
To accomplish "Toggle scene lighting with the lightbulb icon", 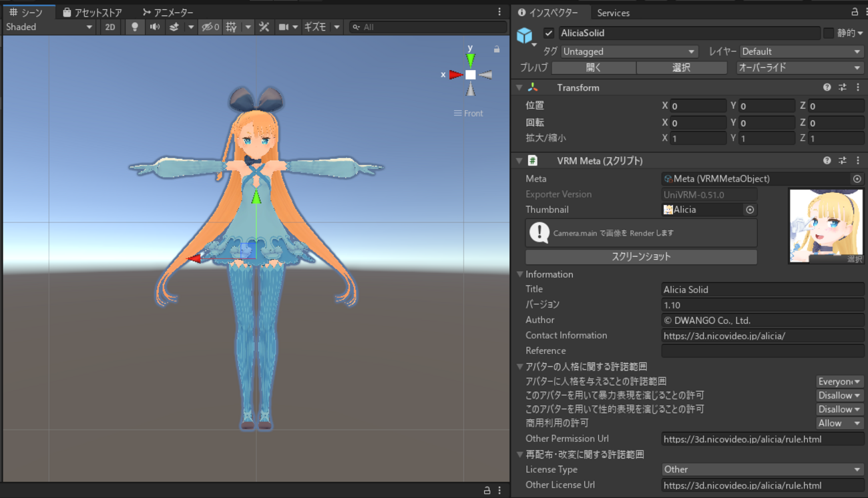I will (x=135, y=27).
